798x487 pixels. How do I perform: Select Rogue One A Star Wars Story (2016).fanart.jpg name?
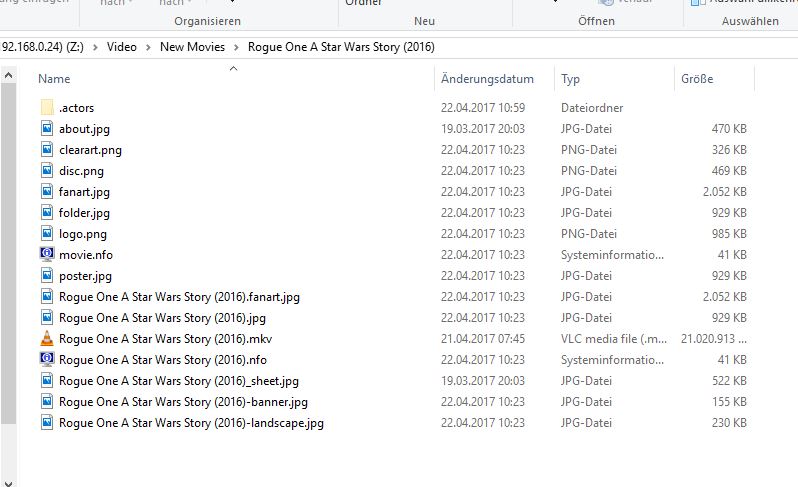coord(179,297)
